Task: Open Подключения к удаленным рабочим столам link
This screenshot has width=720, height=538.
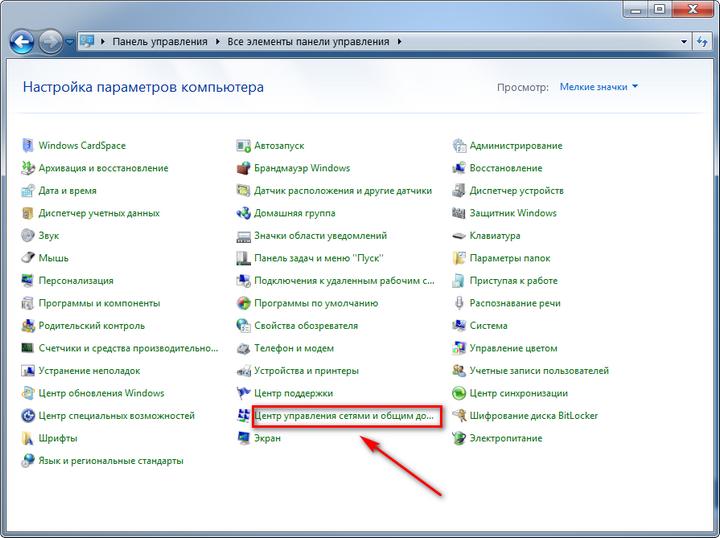Action: tap(344, 280)
